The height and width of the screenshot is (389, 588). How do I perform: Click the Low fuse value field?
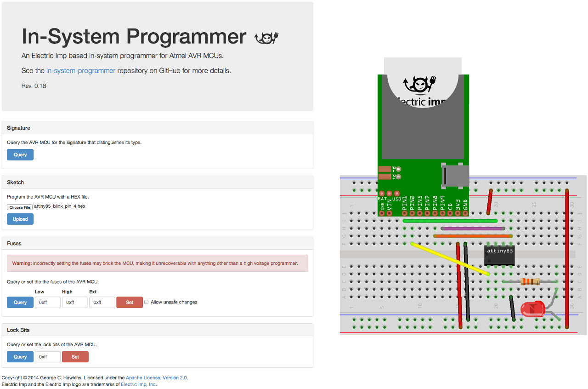[48, 302]
